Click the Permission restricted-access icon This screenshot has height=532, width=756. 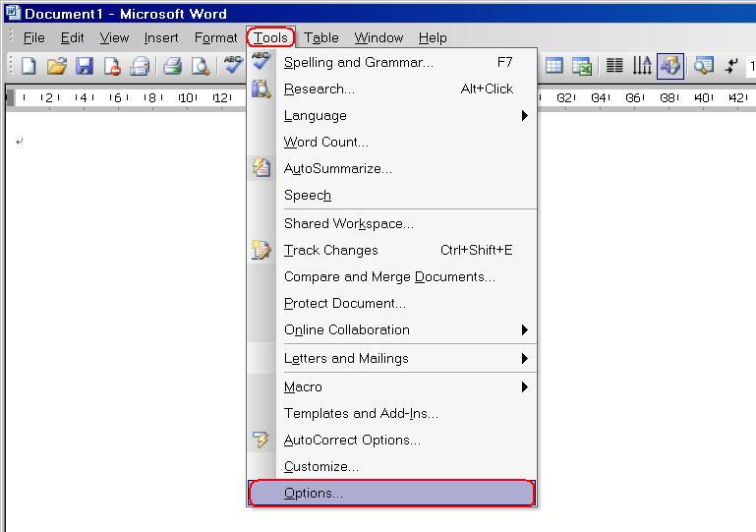point(112,66)
